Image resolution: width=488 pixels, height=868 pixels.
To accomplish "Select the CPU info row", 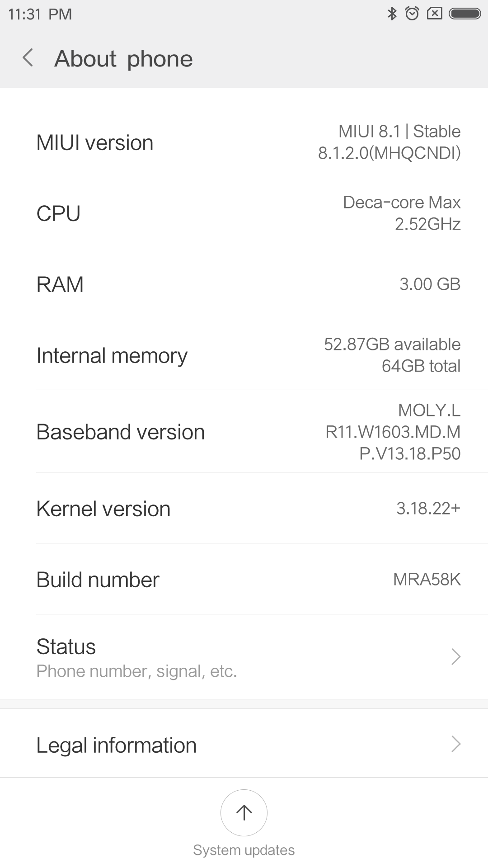I will coord(244,213).
